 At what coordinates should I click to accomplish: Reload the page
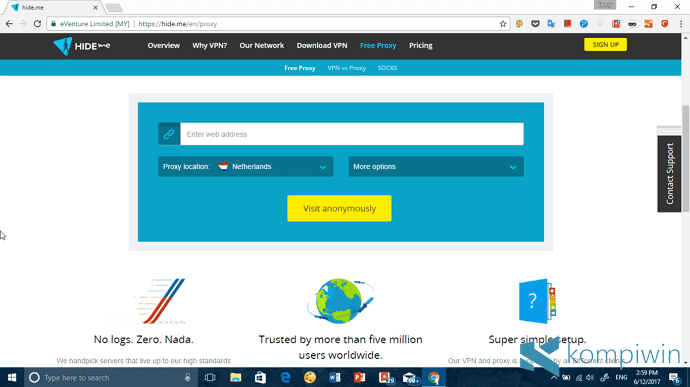[37, 24]
